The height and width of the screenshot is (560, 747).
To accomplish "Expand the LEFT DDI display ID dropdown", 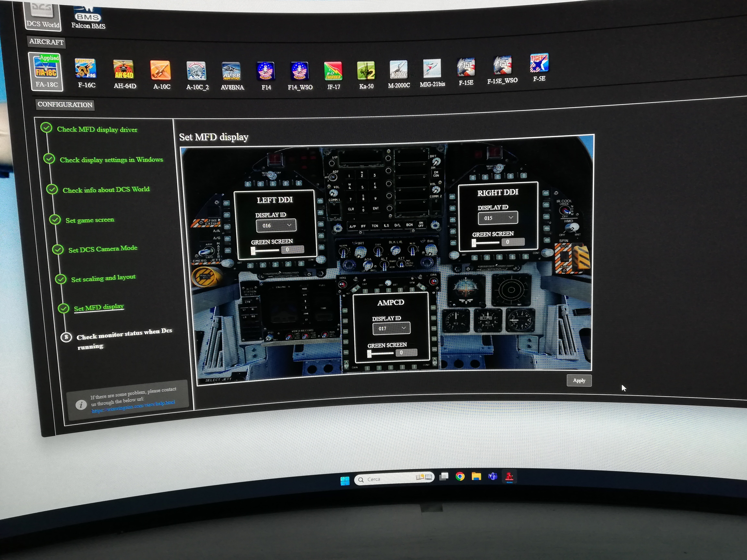I will (x=276, y=226).
